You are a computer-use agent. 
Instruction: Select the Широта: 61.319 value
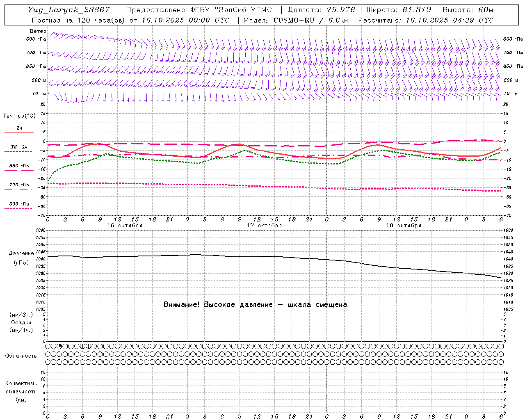[x=399, y=10]
